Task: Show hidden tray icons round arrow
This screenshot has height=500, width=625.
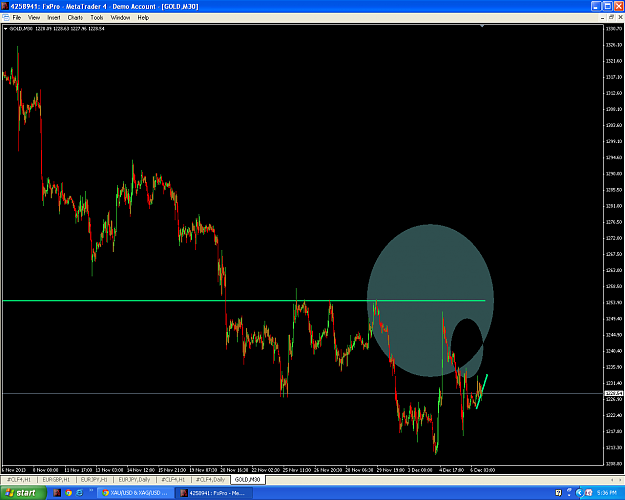Action: click(x=580, y=493)
